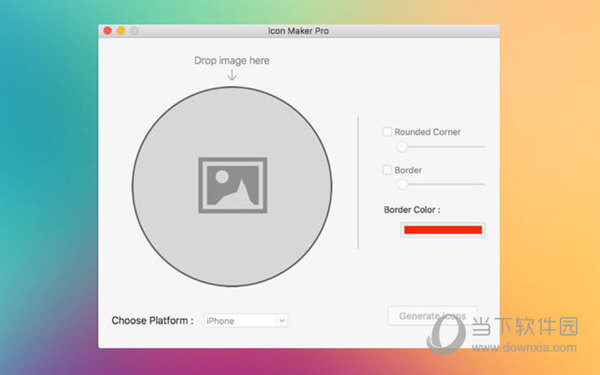Image resolution: width=600 pixels, height=375 pixels.
Task: Click the Icon Maker Pro title text
Action: 298,31
